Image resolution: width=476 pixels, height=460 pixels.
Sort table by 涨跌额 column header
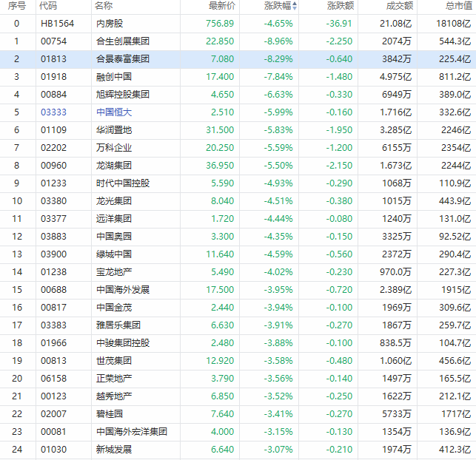click(x=341, y=6)
